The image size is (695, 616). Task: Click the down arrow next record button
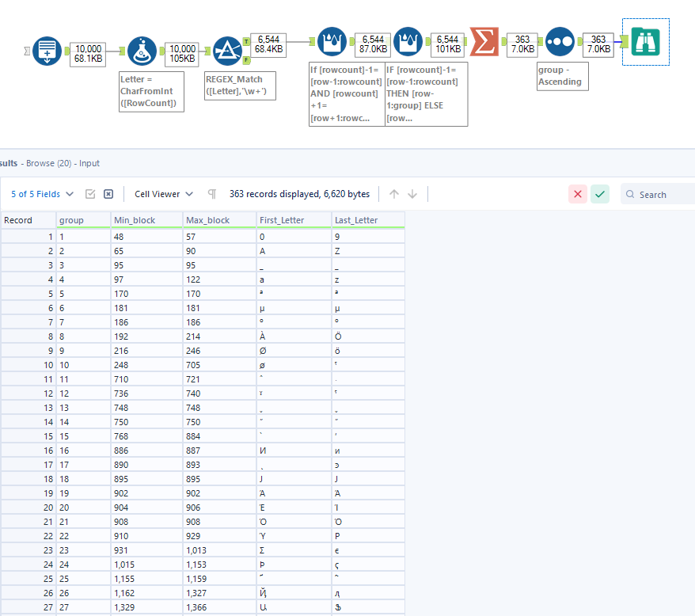point(412,194)
